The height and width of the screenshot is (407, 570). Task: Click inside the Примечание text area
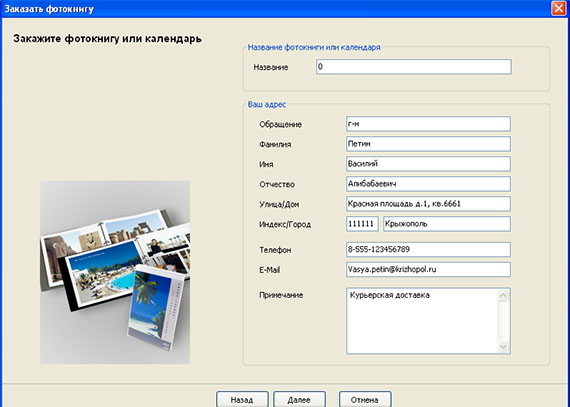(x=422, y=321)
